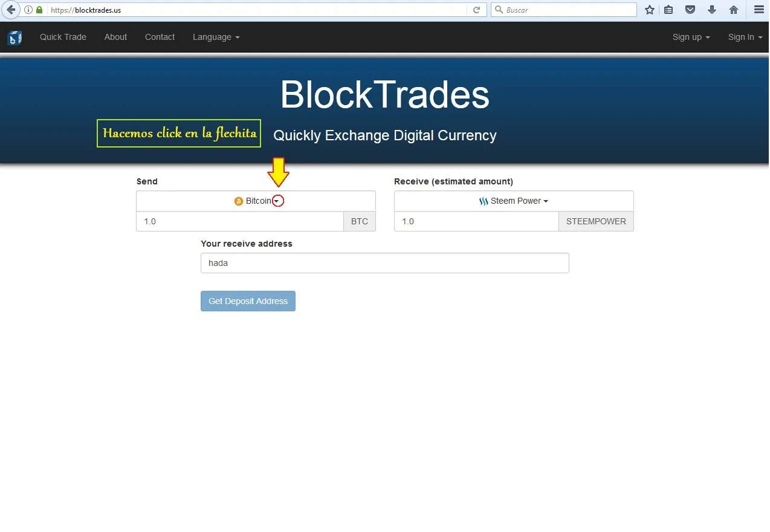Open downloads arrow icon
The image size is (770, 532).
(x=712, y=10)
